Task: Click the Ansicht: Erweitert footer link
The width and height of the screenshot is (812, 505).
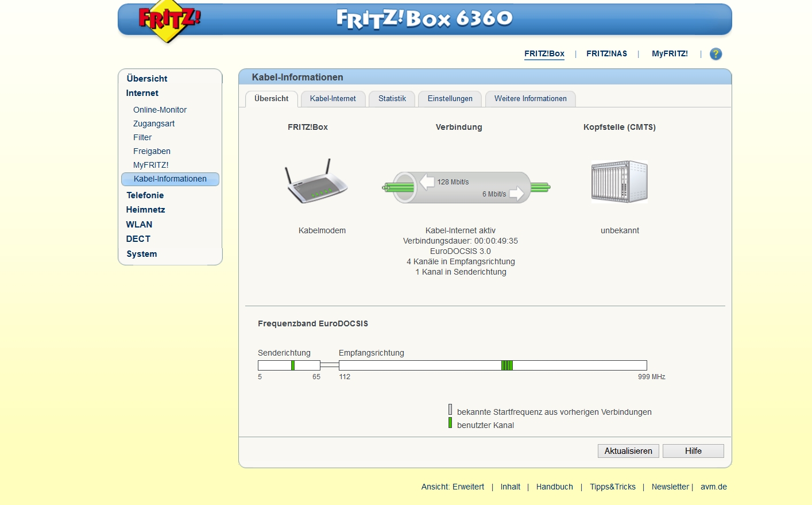Action: click(x=453, y=487)
